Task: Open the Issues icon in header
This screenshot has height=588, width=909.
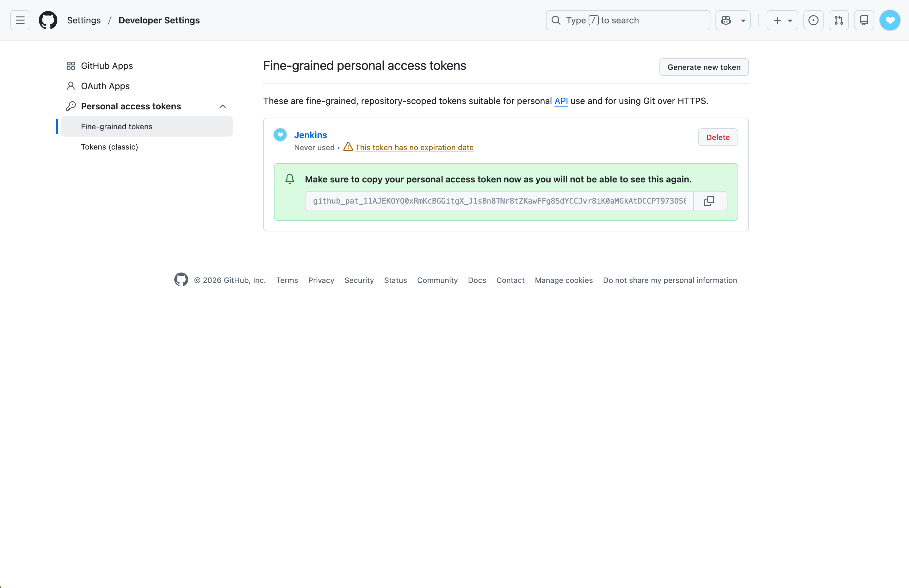Action: 813,20
